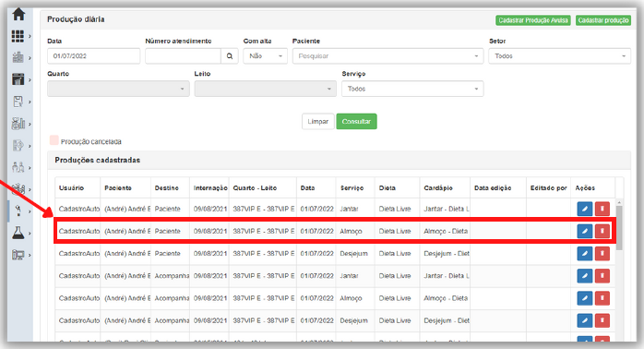The width and height of the screenshot is (644, 349).
Task: Select the clipboard document sidebar icon
Action: [18, 102]
